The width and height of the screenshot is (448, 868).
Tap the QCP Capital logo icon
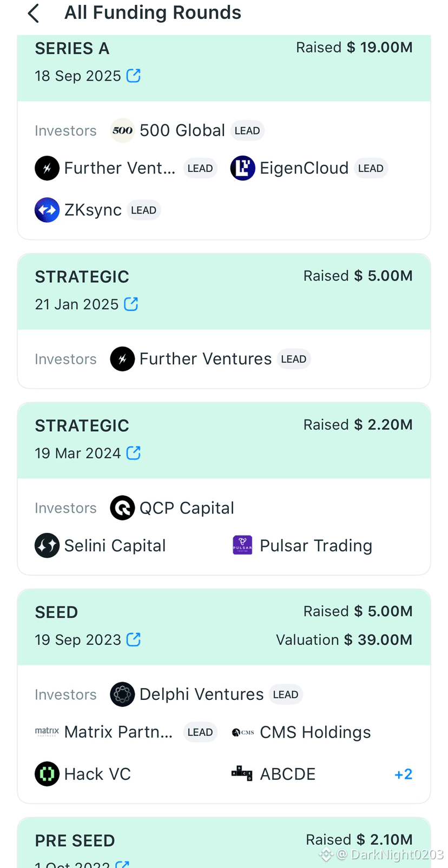click(122, 508)
